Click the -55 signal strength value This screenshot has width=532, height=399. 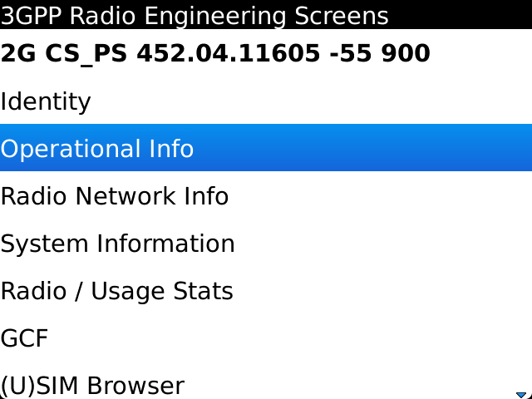tap(350, 54)
